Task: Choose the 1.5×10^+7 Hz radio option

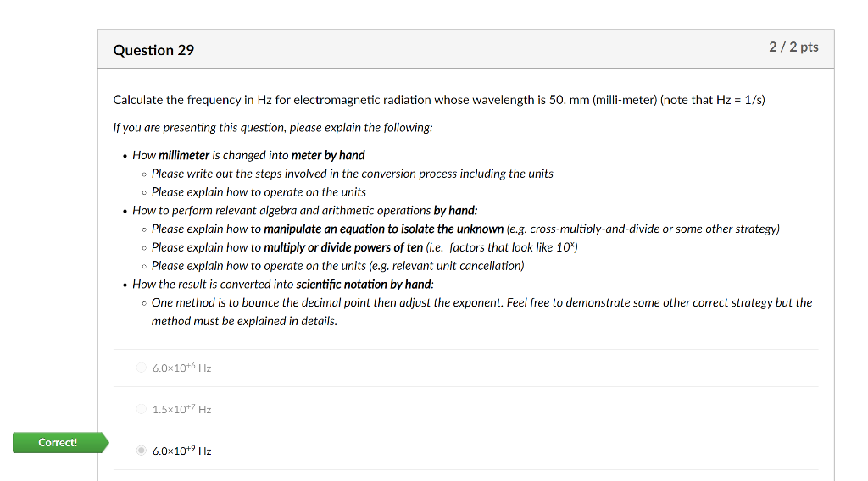Action: [142, 410]
